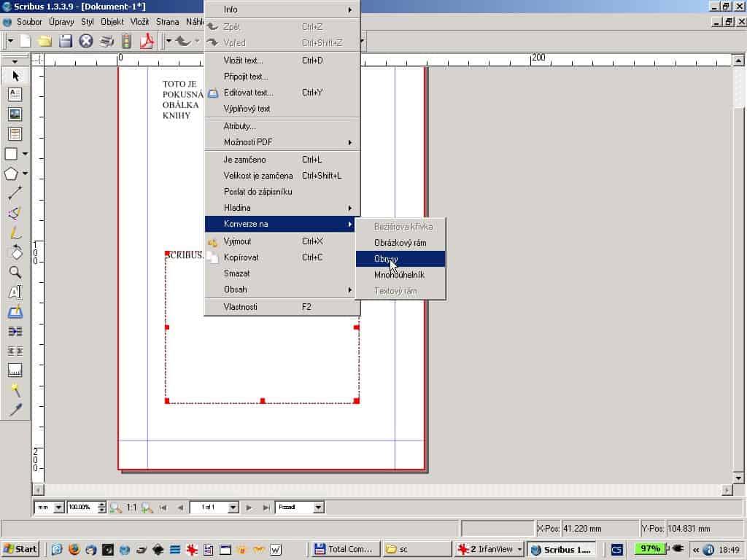Click the Save diskette toolbar icon
Image resolution: width=747 pixels, height=560 pixels.
[65, 42]
